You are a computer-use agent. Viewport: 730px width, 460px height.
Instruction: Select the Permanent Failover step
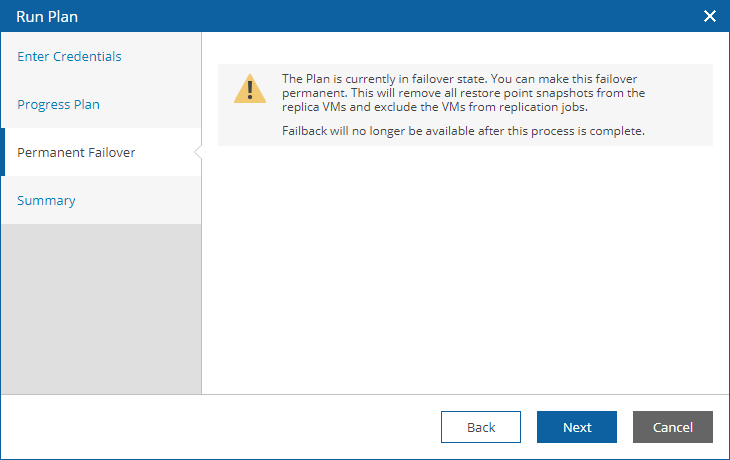click(x=76, y=152)
